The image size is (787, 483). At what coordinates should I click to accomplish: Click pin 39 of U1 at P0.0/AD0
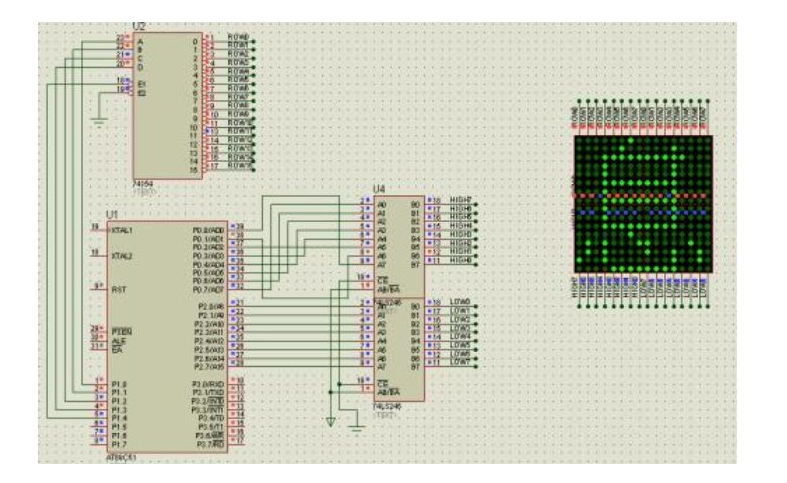[x=237, y=227]
